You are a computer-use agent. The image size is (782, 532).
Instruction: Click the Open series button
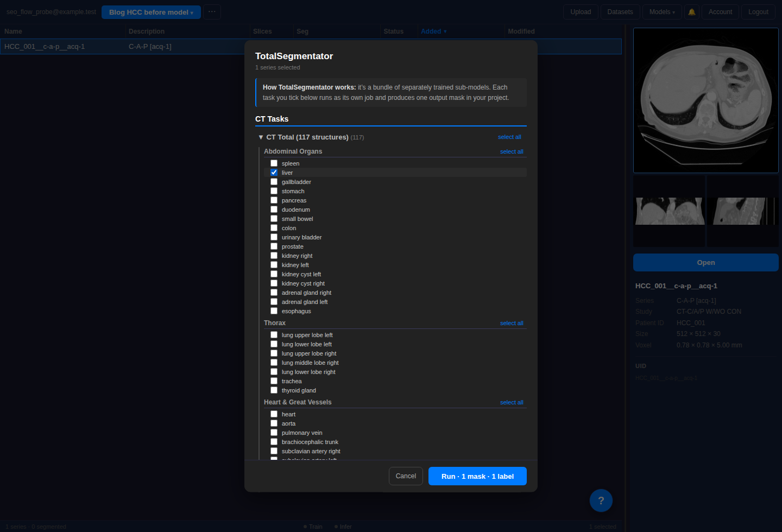(x=706, y=262)
